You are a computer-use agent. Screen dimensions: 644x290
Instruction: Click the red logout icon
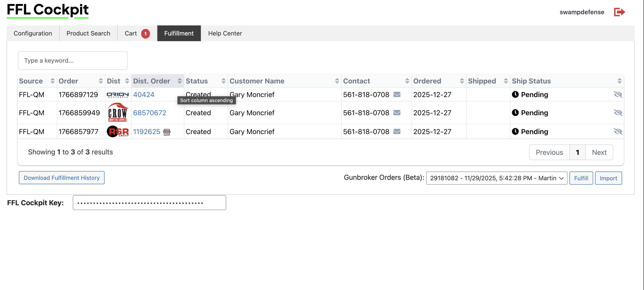[x=619, y=12]
